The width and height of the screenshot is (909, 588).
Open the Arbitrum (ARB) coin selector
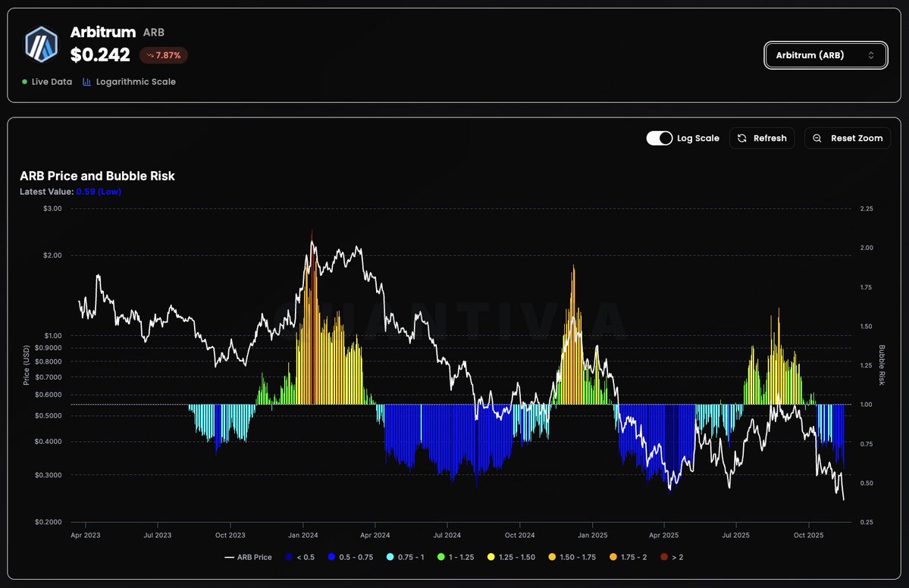tap(826, 55)
